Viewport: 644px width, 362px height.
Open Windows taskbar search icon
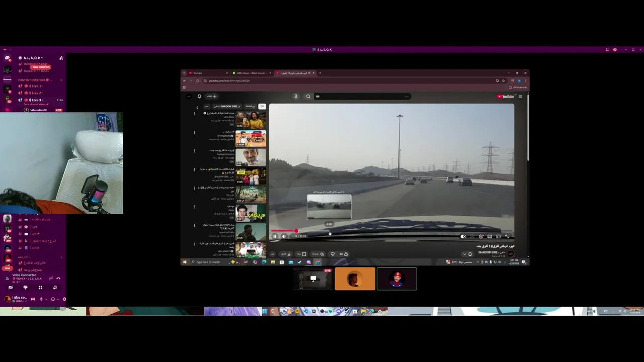click(x=273, y=311)
